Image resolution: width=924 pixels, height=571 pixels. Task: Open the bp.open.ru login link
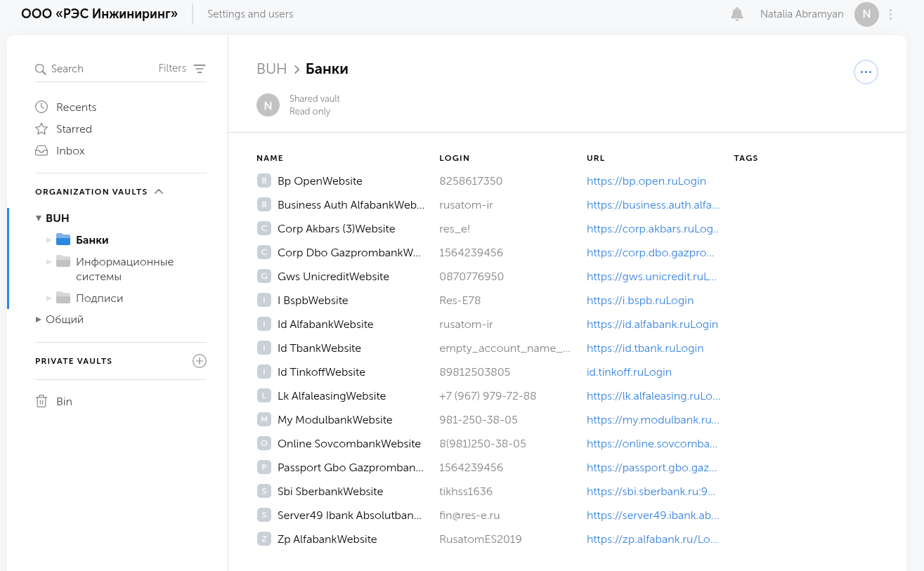pyautogui.click(x=646, y=181)
